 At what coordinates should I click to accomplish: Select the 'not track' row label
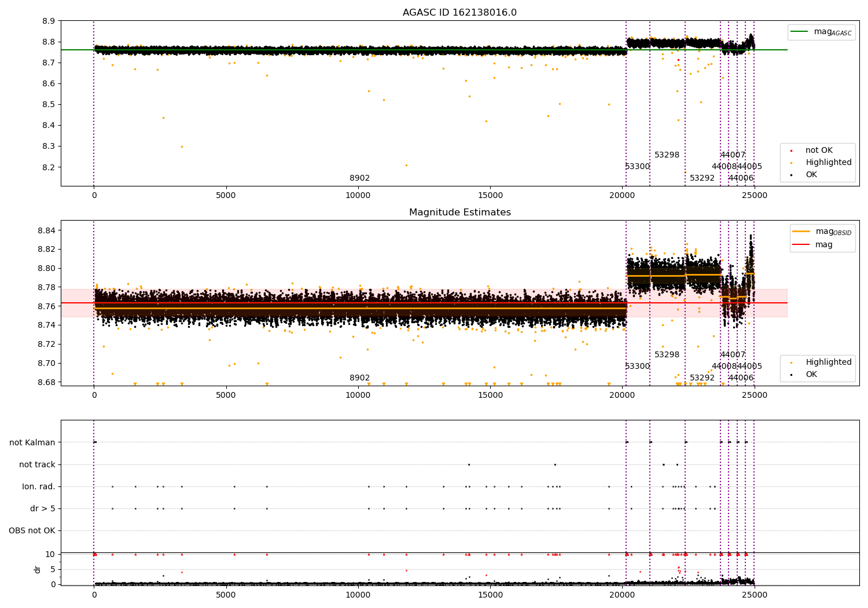coord(37,465)
